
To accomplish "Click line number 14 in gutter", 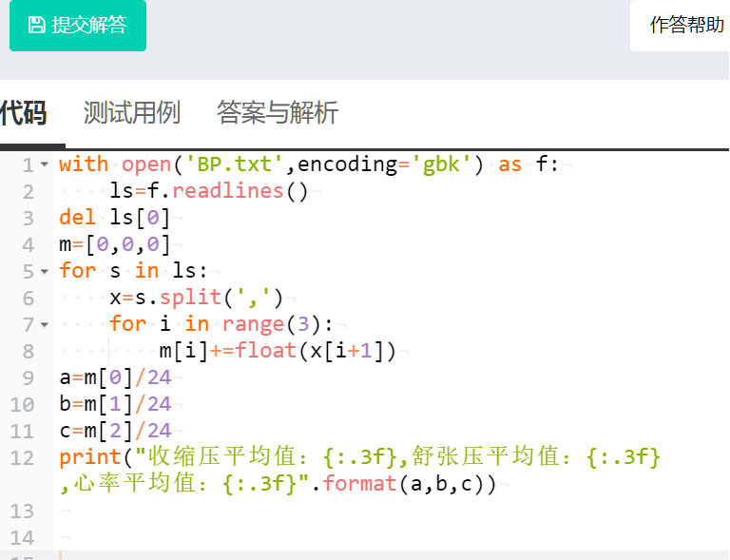I will point(23,538).
